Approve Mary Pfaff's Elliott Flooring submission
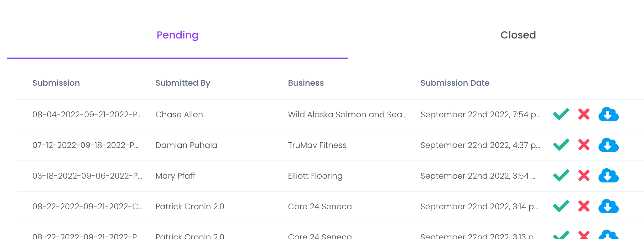The height and width of the screenshot is (239, 644). 561,175
